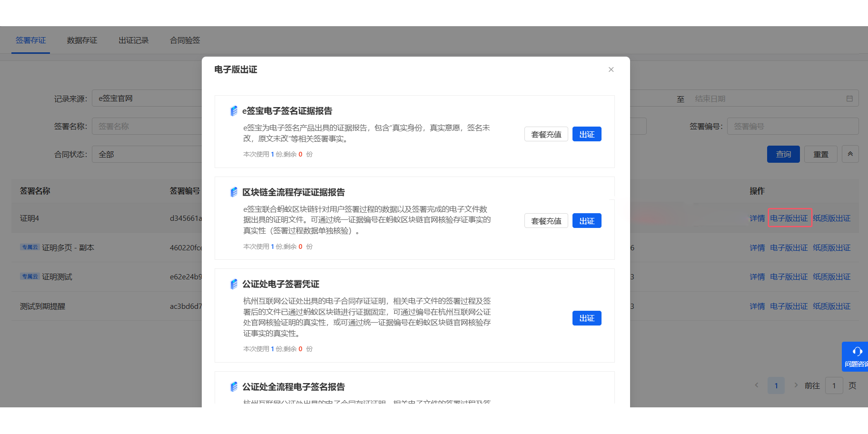This screenshot has height=434, width=868.
Task: Open the calendar icon in the 结束日期 field
Action: click(x=849, y=98)
